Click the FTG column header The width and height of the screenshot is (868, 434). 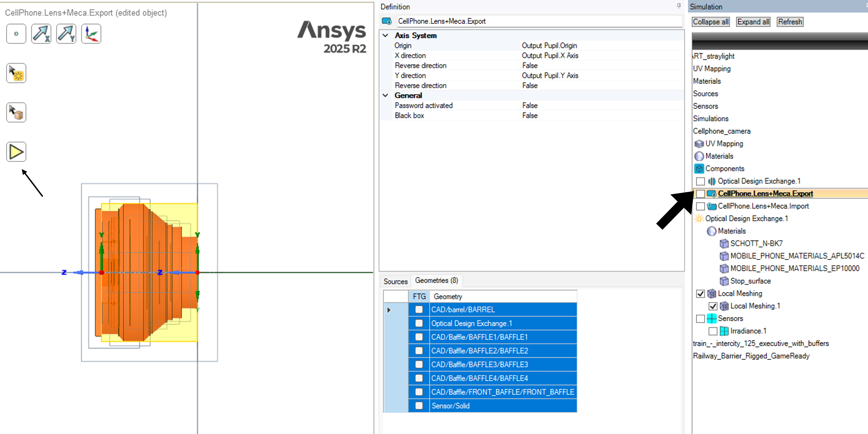point(419,297)
